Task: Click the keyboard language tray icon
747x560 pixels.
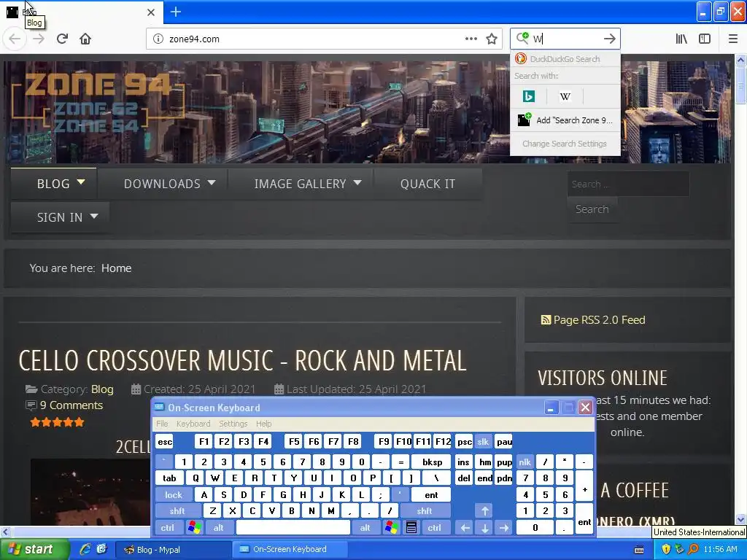Action: pyautogui.click(x=639, y=550)
